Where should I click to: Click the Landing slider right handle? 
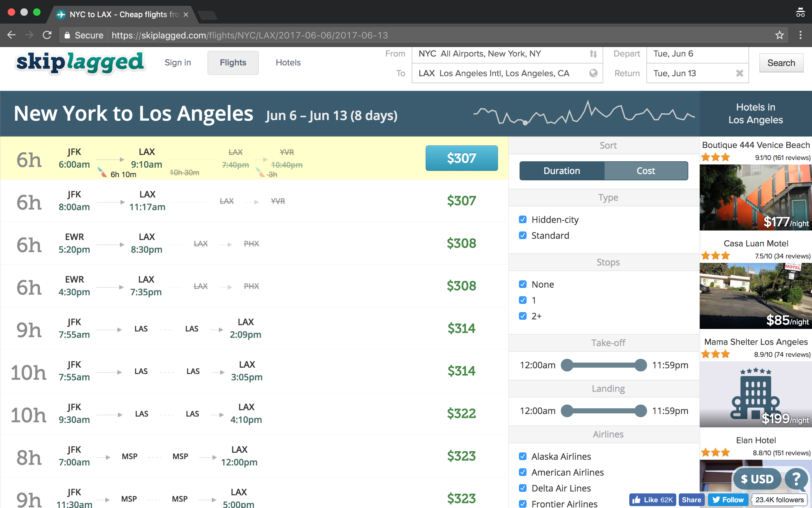(x=640, y=411)
